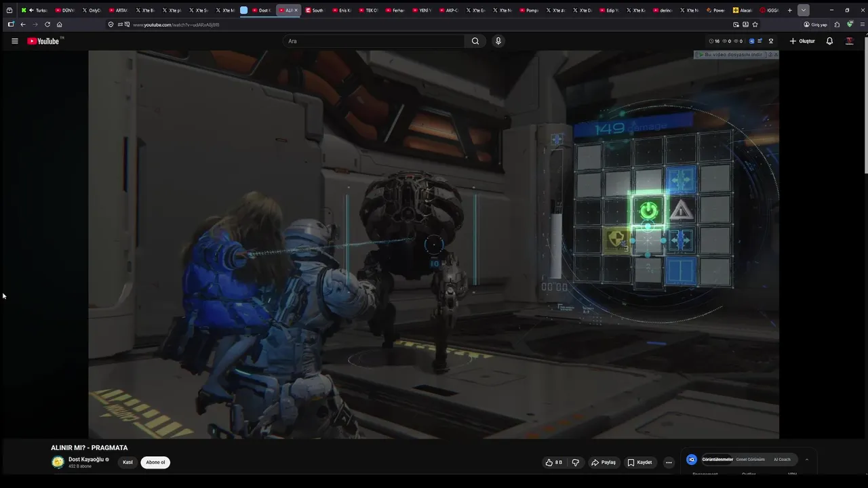Open the sidebar toggle icon beside back arrow
The image size is (868, 488).
click(11, 24)
